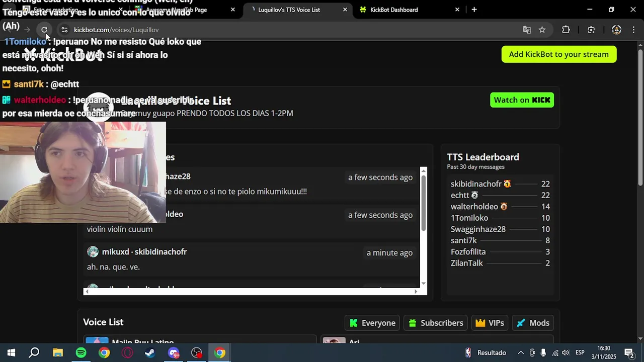Filter voice list by Everyone
The width and height of the screenshot is (644, 362).
(x=372, y=323)
